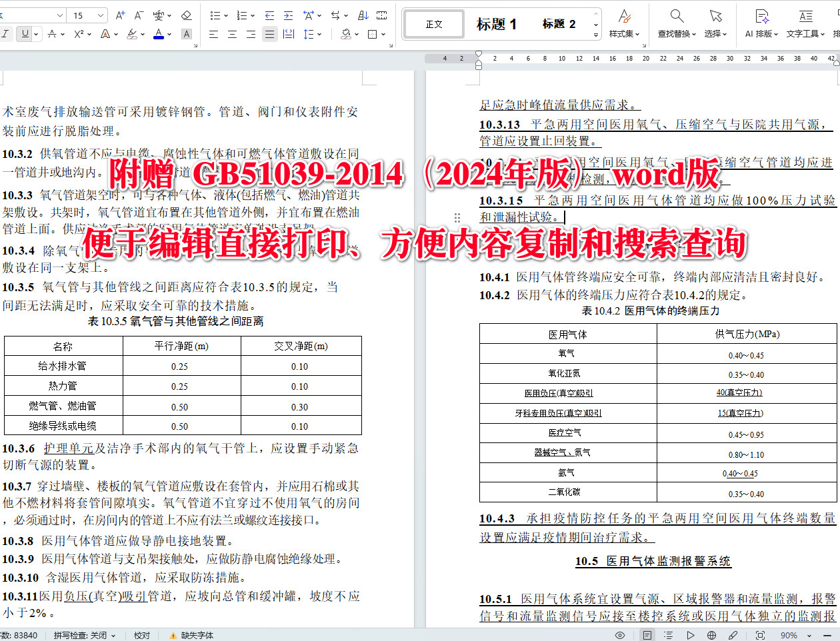
Task: Expand the styles gallery
Action: (596, 33)
